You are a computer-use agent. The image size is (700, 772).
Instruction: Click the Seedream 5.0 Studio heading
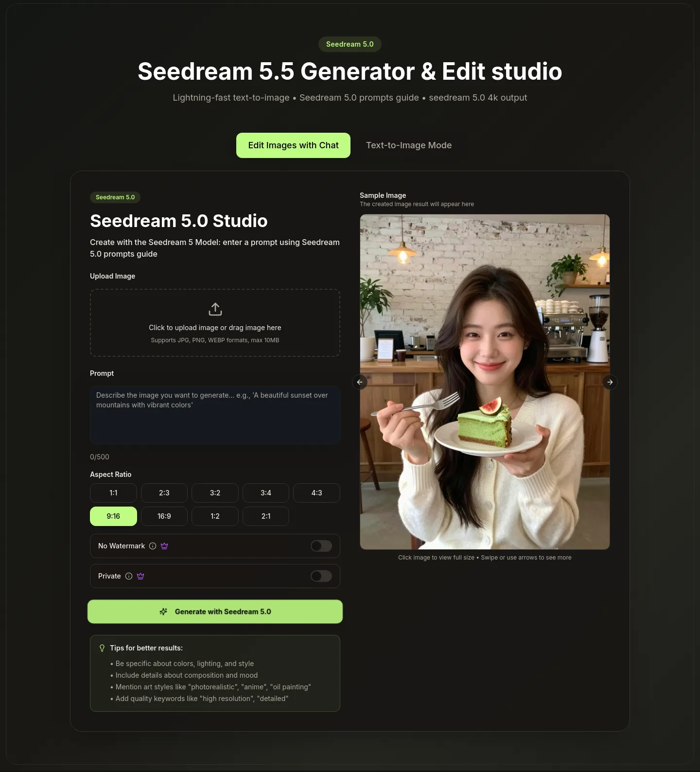coord(179,221)
